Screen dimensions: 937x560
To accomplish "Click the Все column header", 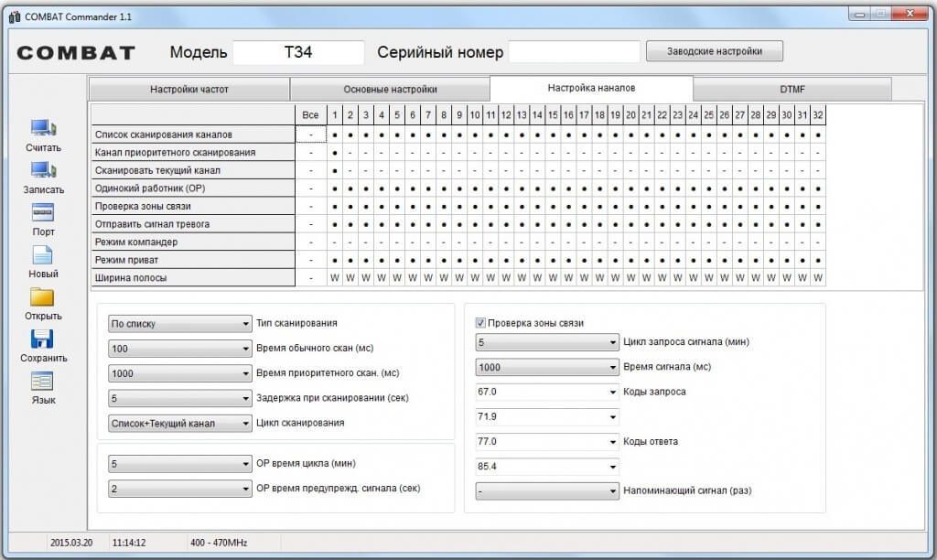I will point(311,114).
